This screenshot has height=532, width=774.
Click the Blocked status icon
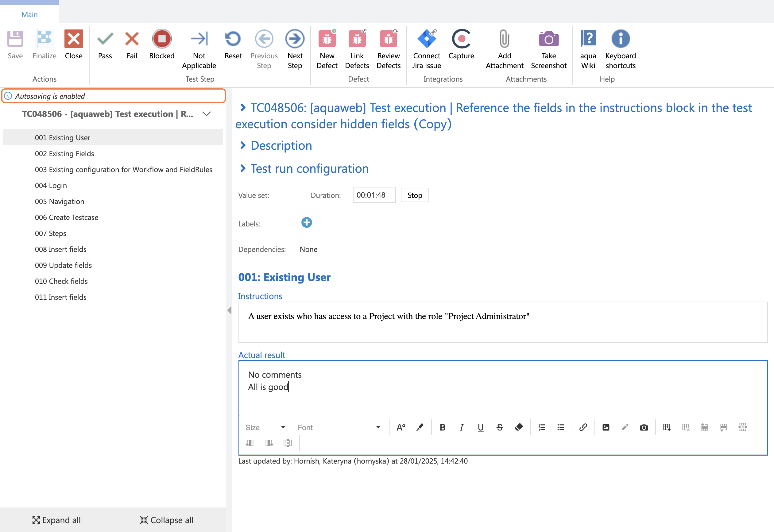click(x=162, y=39)
